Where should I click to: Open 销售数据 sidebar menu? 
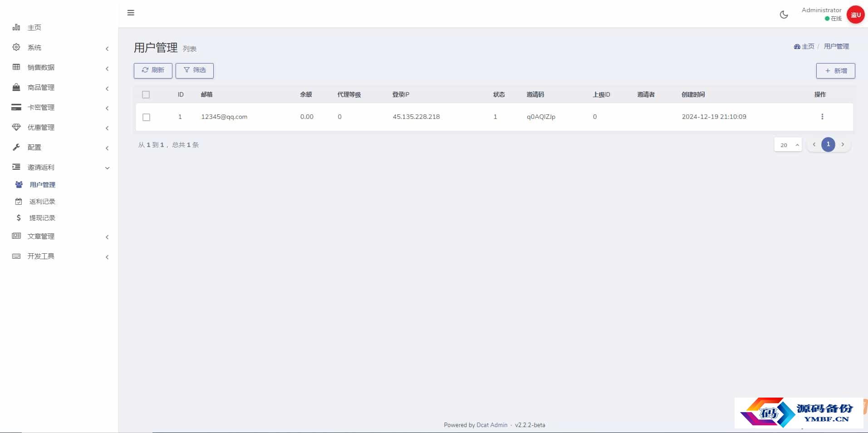[41, 67]
